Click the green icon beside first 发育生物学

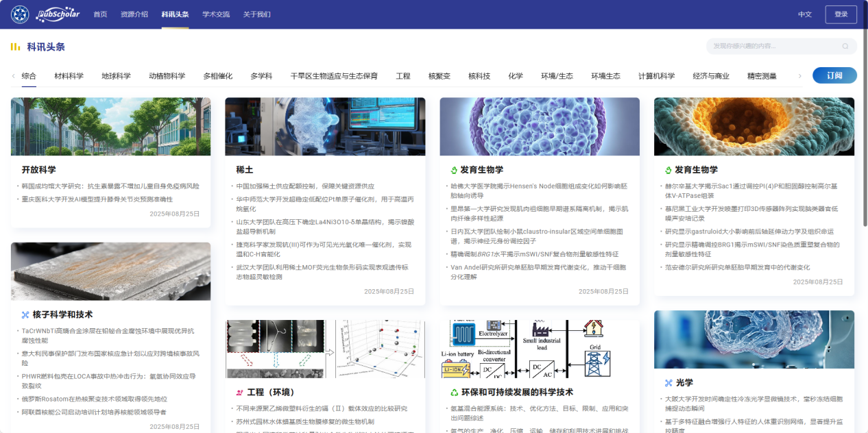(x=454, y=170)
